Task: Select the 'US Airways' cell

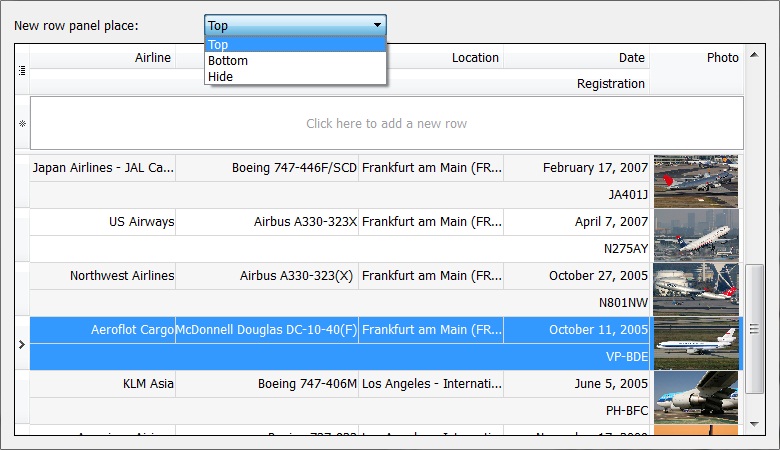Action: [x=102, y=222]
